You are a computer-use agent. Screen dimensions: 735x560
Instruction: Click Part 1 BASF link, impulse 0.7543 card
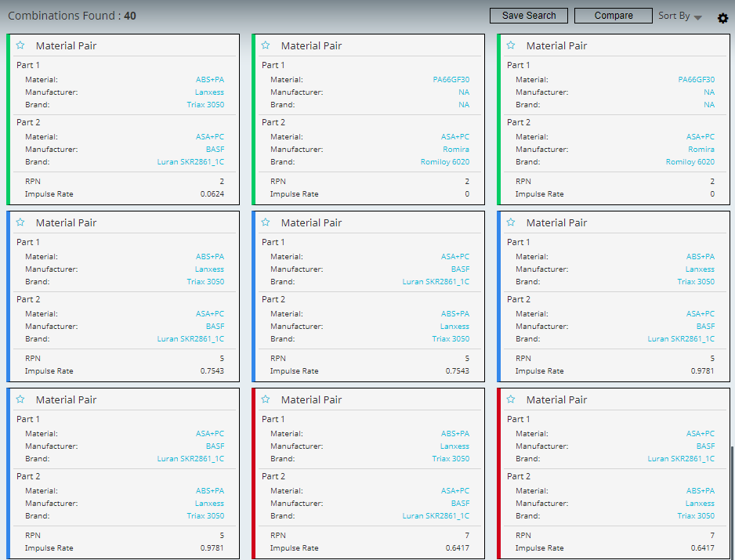(460, 269)
